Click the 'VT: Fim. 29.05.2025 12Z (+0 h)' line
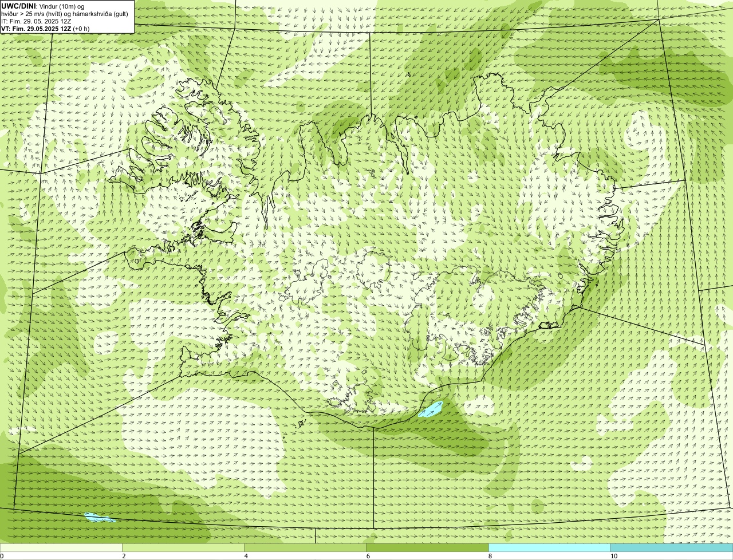The height and width of the screenshot is (560, 733). (x=45, y=29)
